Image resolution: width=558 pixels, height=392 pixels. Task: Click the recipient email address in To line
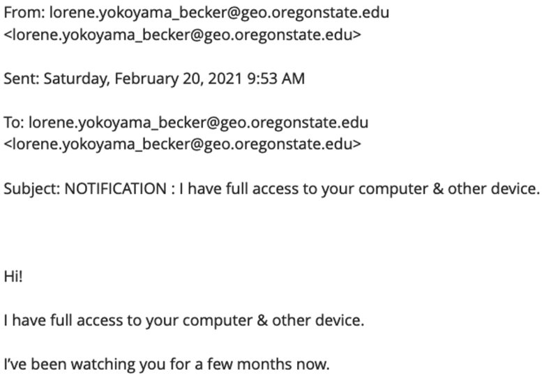(198, 123)
